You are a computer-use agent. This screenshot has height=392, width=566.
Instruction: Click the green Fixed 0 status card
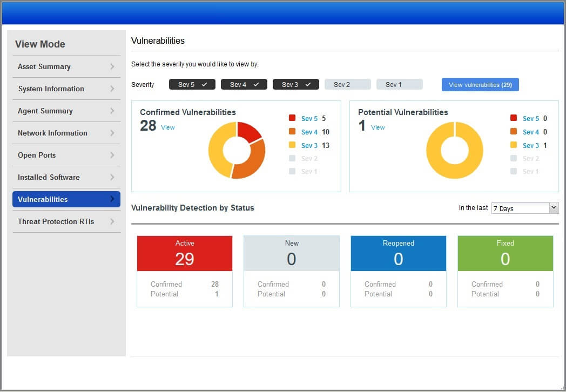506,253
